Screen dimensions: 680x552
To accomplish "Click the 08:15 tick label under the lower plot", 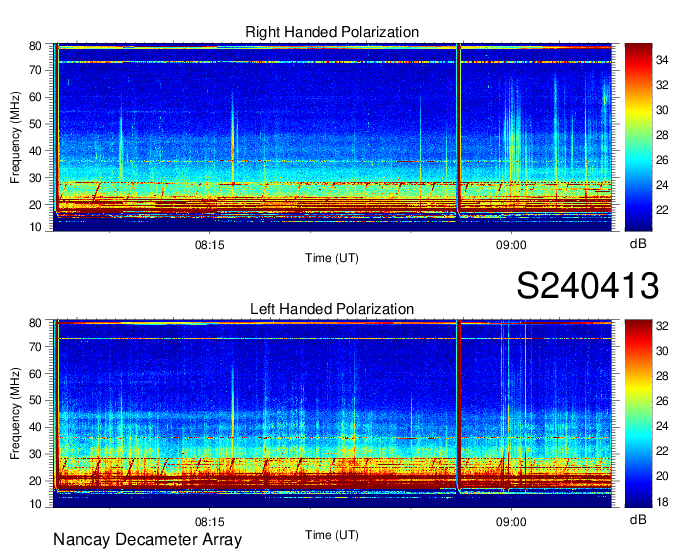I will point(209,522).
